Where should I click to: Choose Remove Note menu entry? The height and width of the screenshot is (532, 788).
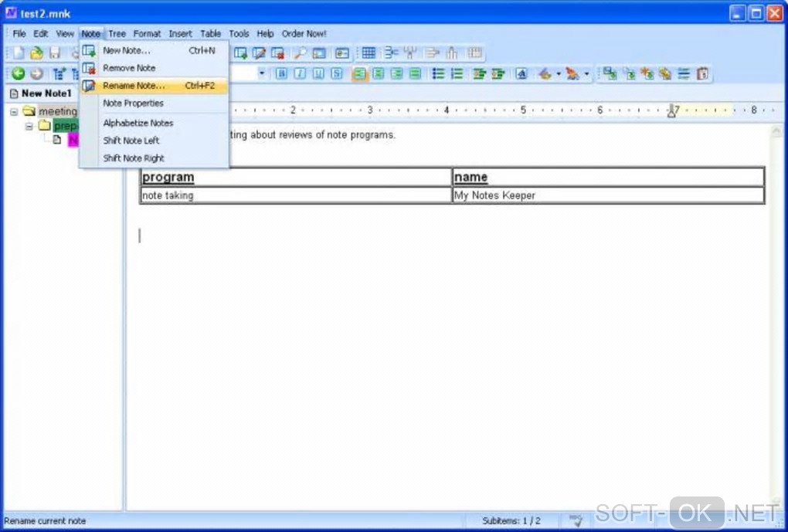click(x=155, y=68)
